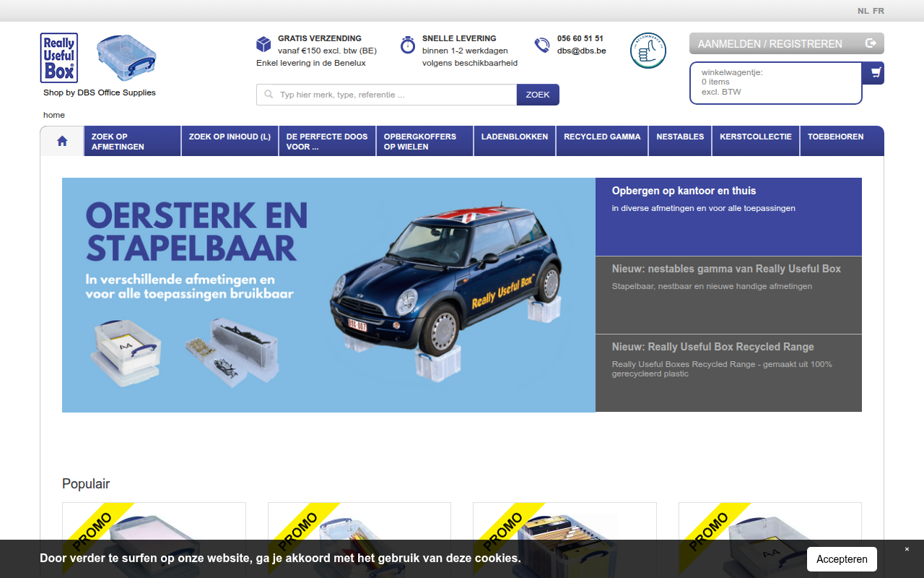Screen dimensions: 924x578
Task: Click the home icon in the navigation bar
Action: pos(62,141)
